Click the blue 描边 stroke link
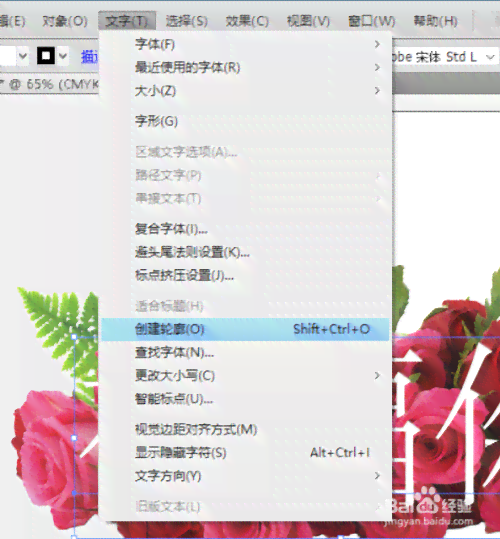 click(90, 57)
